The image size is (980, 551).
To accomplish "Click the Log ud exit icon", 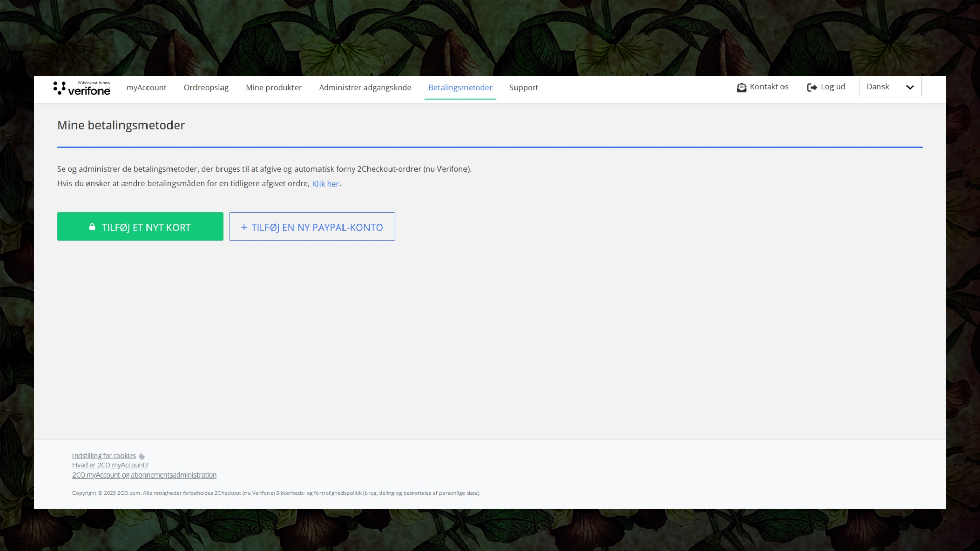I will click(x=812, y=88).
